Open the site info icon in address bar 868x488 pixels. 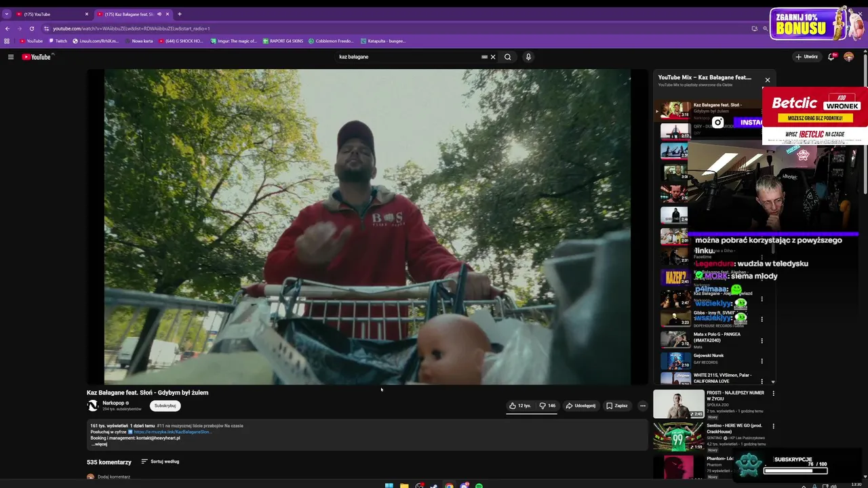[x=46, y=28]
